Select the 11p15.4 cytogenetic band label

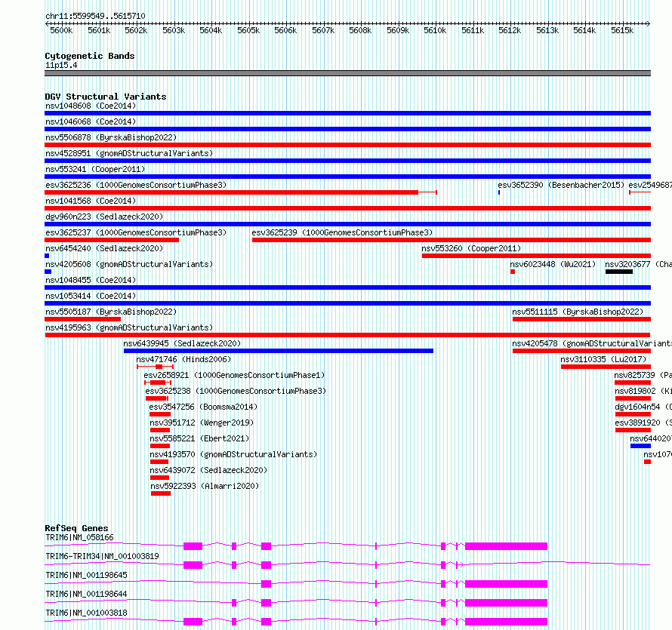click(x=61, y=65)
